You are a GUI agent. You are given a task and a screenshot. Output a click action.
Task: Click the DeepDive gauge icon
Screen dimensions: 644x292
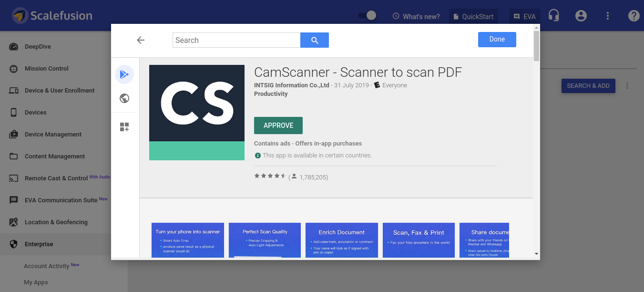point(13,47)
